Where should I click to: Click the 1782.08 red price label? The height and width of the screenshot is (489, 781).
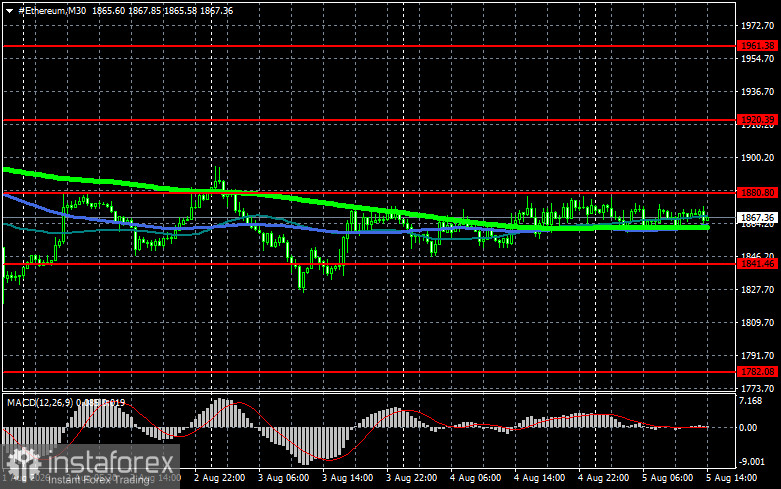click(758, 371)
